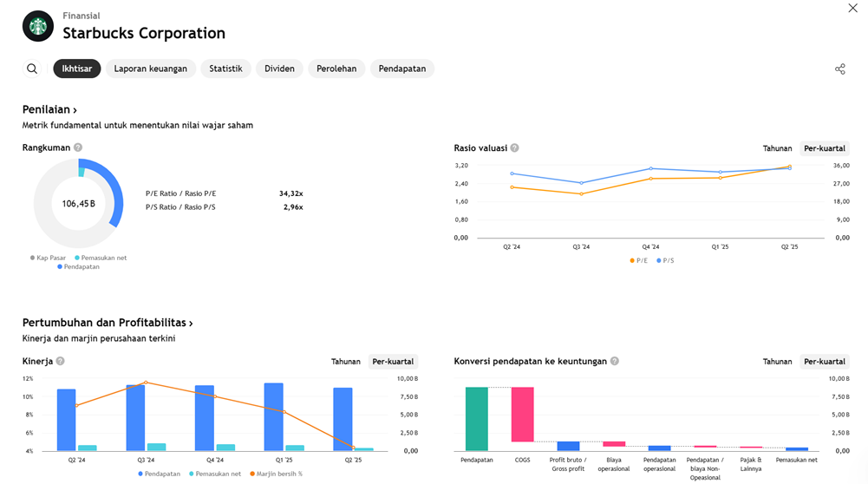
Task: Toggle Kap Pasar legend in Rangkuman
Action: click(x=48, y=258)
